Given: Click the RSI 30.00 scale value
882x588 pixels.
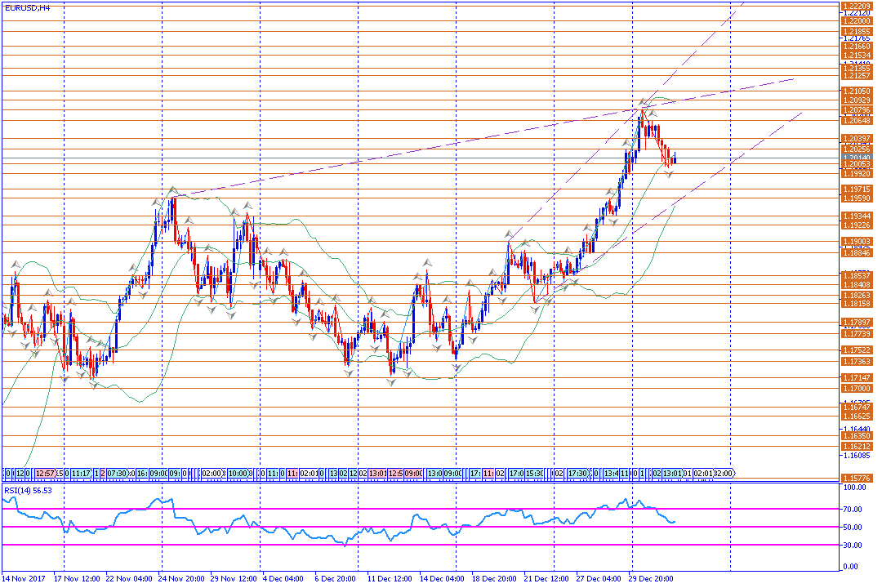Looking at the screenshot, I should tap(854, 545).
